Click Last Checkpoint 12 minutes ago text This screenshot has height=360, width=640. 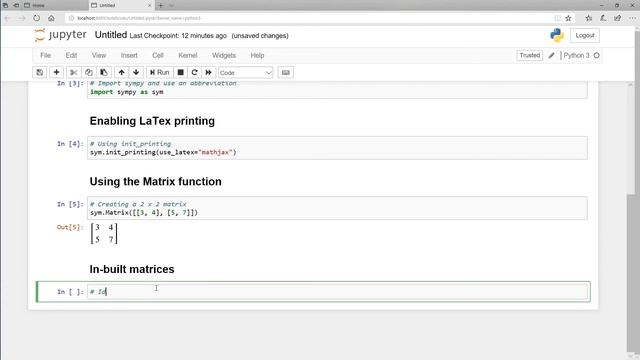tap(178, 36)
